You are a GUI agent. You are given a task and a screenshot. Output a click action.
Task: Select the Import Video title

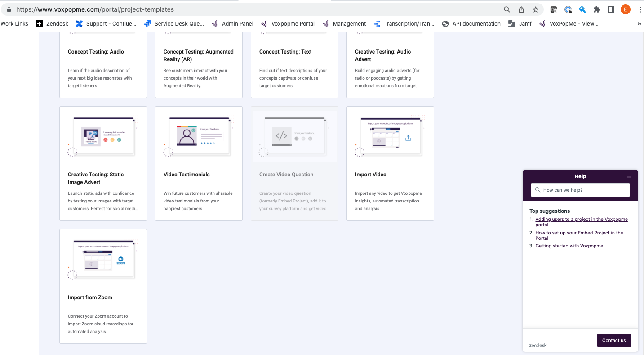[x=371, y=175]
